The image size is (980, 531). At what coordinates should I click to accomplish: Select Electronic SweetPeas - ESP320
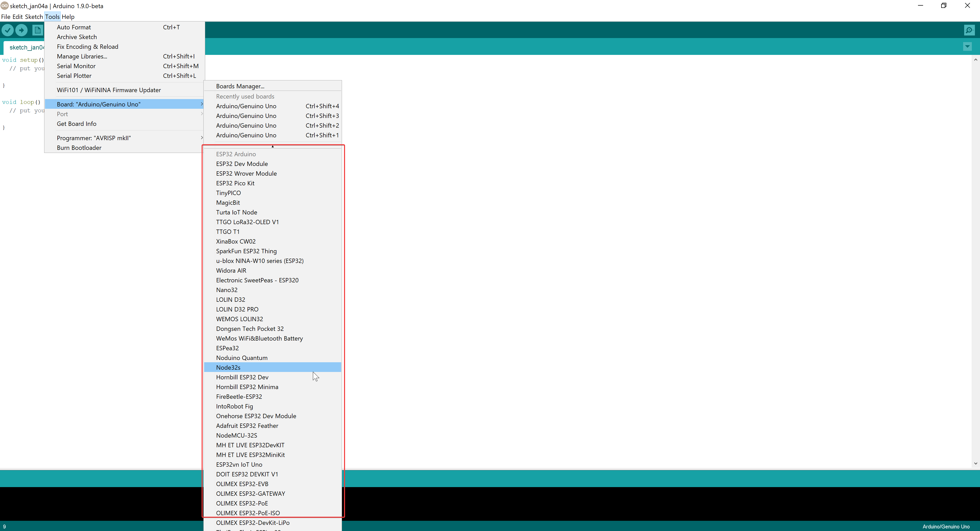click(272, 280)
